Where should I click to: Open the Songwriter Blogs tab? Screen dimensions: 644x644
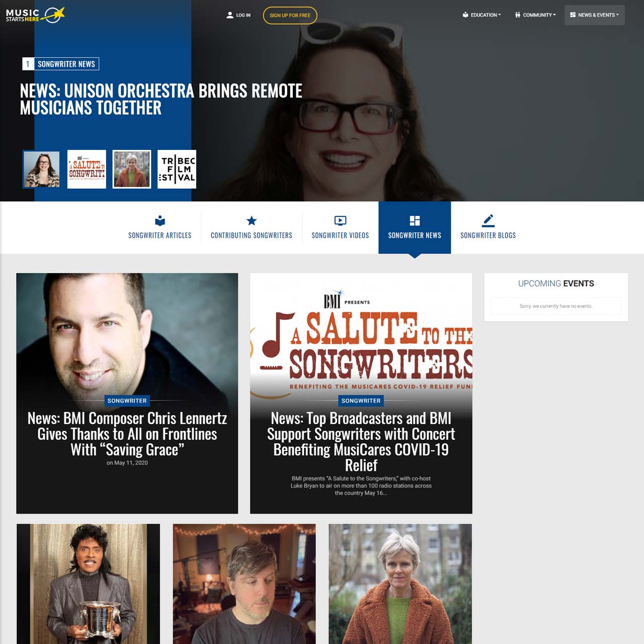[488, 228]
